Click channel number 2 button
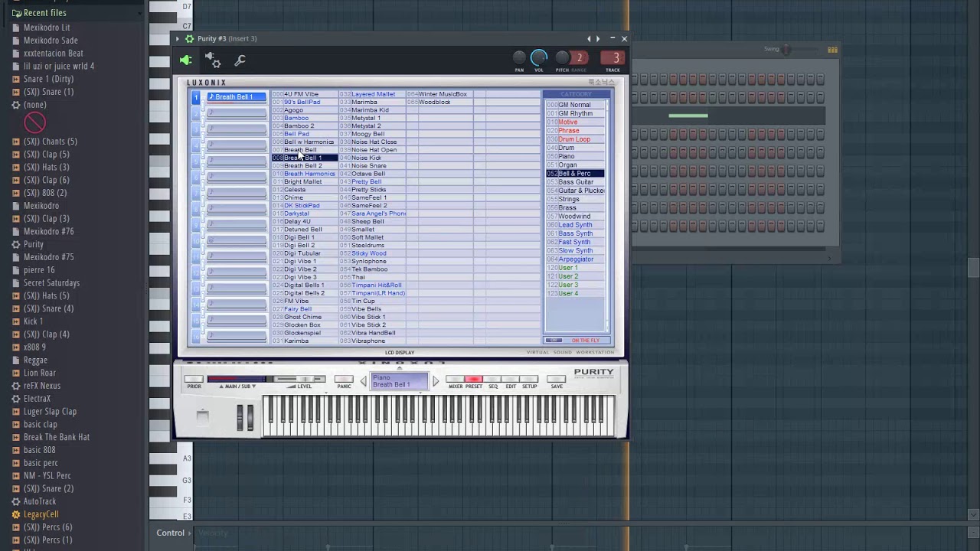980x551 pixels. click(x=196, y=113)
